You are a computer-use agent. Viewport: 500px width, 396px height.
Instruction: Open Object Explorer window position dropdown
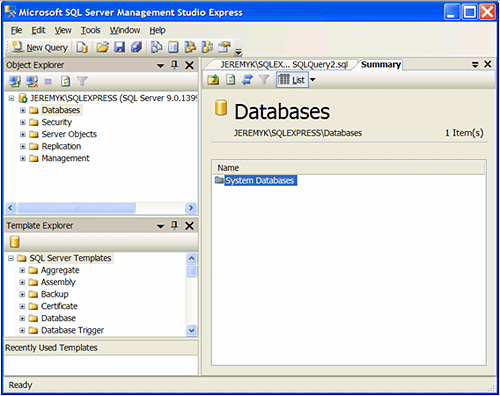pos(160,65)
